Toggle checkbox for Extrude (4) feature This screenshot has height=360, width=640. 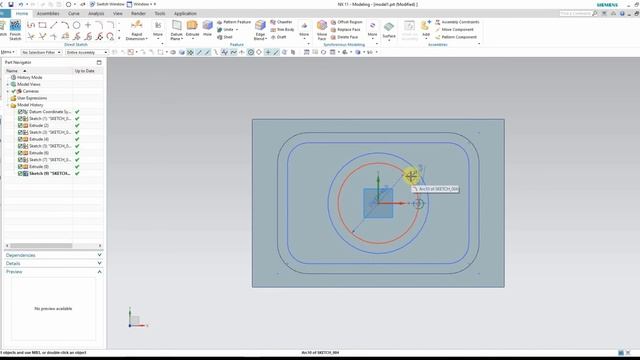click(x=20, y=139)
